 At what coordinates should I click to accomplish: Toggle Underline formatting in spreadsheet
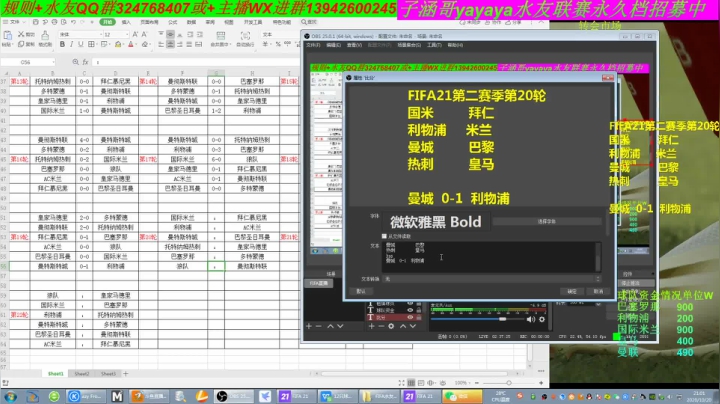pyautogui.click(x=81, y=45)
